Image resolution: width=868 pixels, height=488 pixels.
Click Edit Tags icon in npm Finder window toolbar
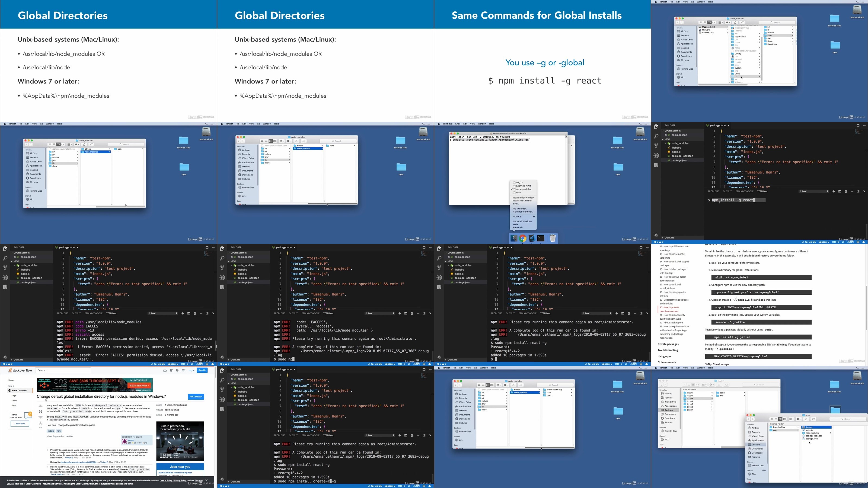click(814, 419)
